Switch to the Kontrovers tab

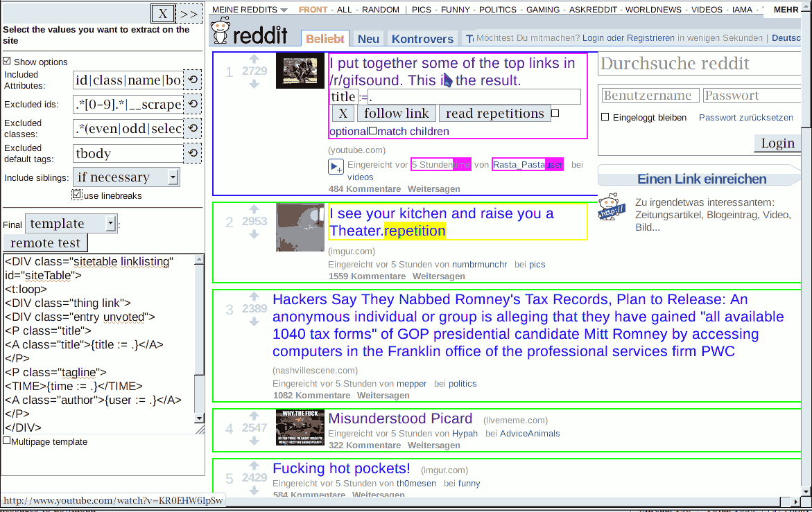[422, 39]
